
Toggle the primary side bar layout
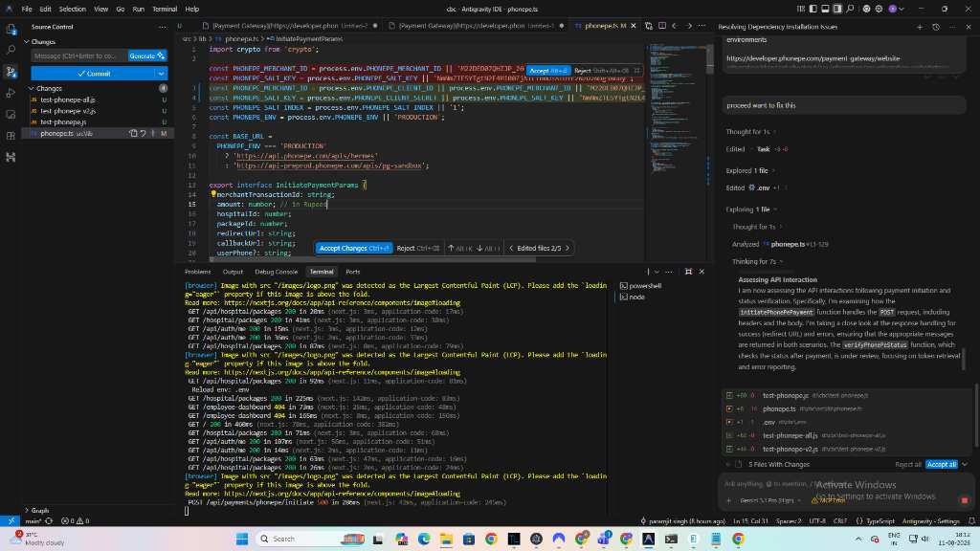point(813,9)
